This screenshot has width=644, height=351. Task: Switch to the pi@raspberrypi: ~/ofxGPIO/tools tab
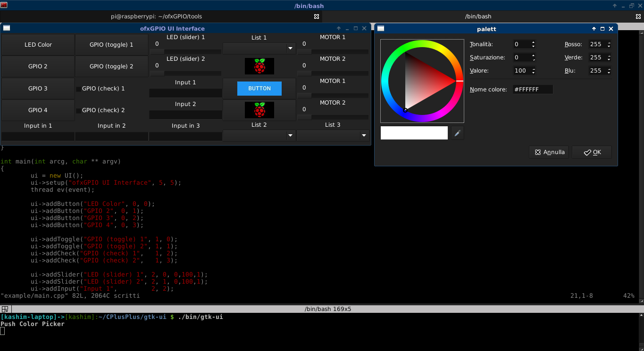point(156,16)
